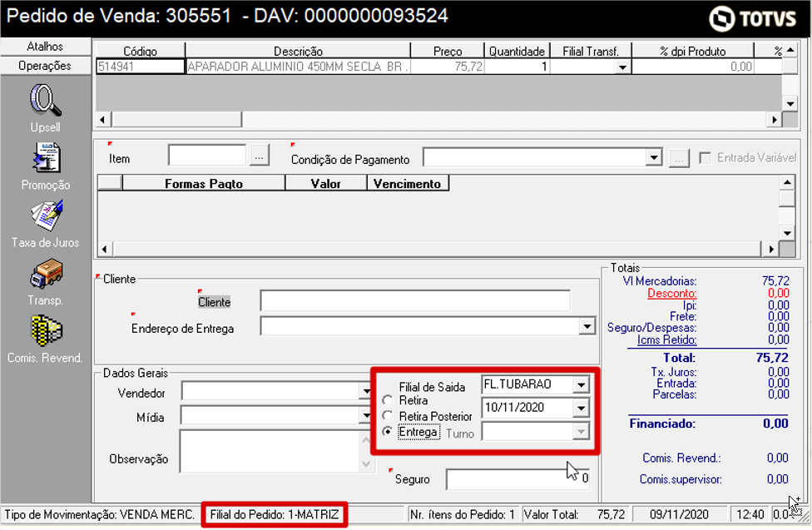The width and height of the screenshot is (812, 530).
Task: Click the Observação scroll down arrow
Action: click(366, 464)
